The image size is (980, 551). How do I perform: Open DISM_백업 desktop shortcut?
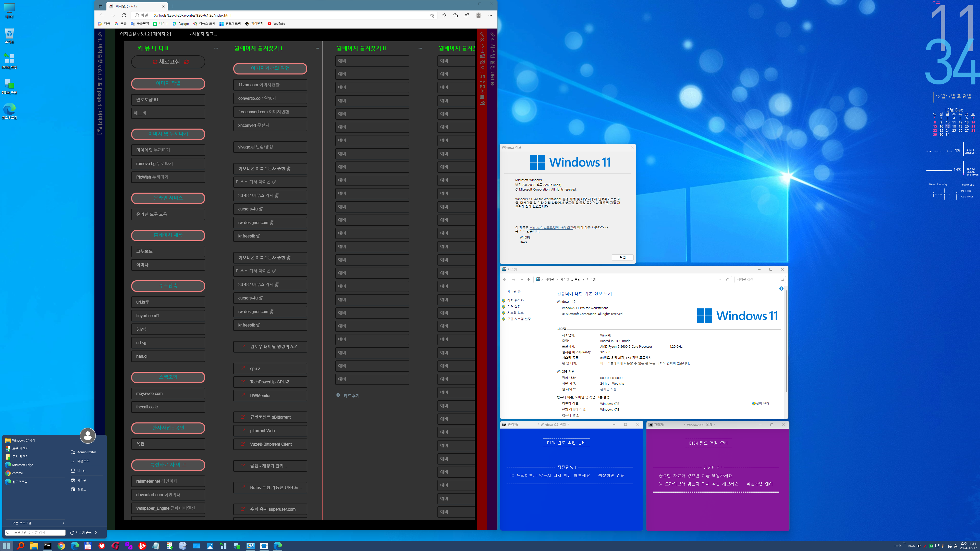click(9, 61)
